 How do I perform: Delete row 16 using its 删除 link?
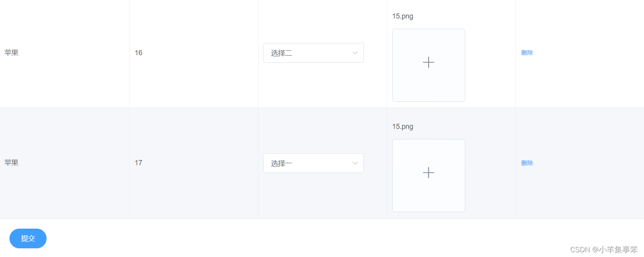tap(527, 53)
